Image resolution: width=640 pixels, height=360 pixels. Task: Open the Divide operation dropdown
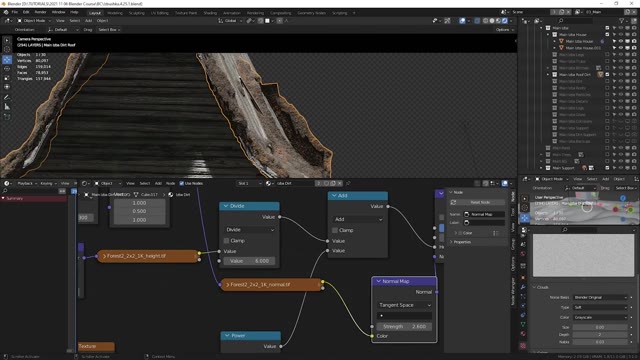250,230
